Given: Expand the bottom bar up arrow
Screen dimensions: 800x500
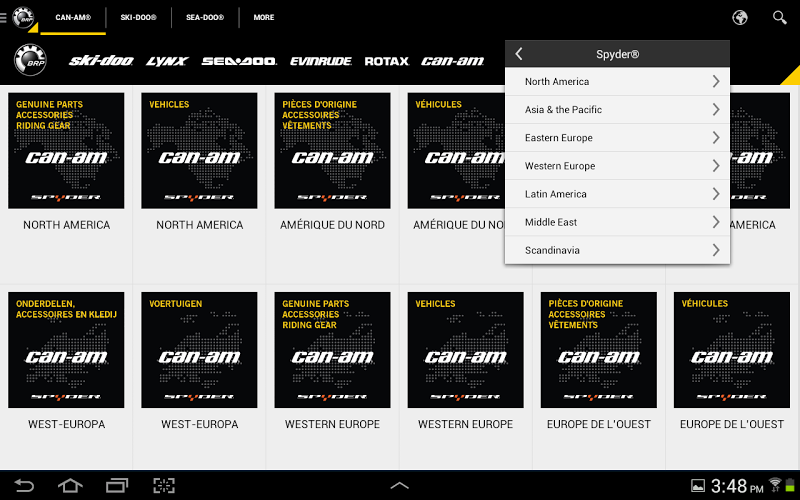Looking at the screenshot, I should 399,486.
